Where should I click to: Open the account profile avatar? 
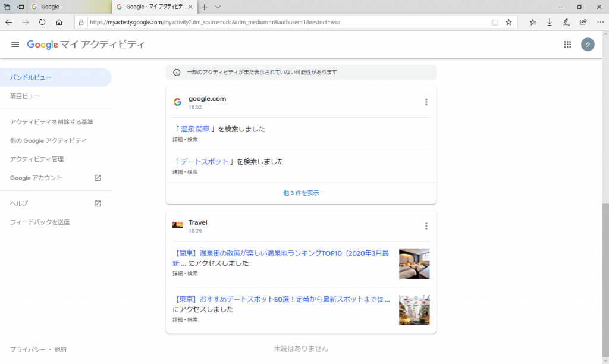coord(588,45)
